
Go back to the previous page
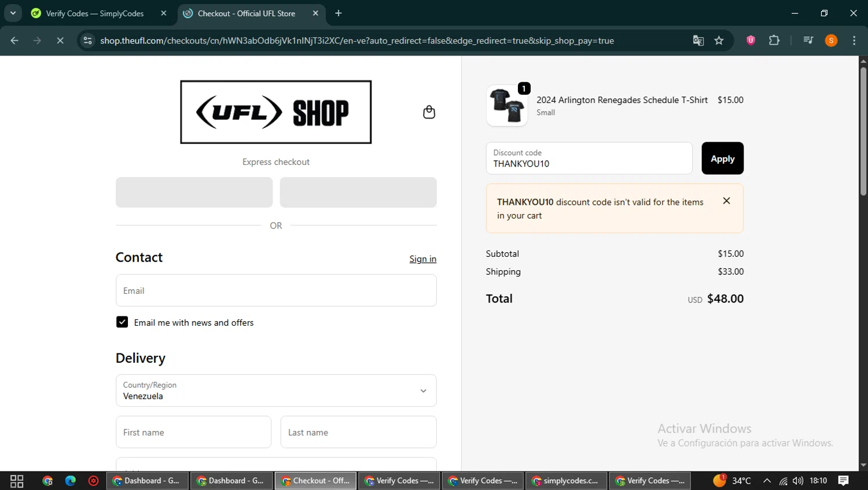click(14, 40)
